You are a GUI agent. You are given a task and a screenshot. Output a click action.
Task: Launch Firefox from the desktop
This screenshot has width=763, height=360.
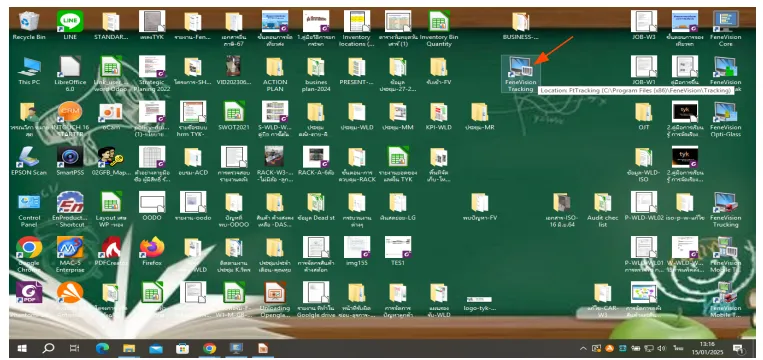pyautogui.click(x=152, y=252)
